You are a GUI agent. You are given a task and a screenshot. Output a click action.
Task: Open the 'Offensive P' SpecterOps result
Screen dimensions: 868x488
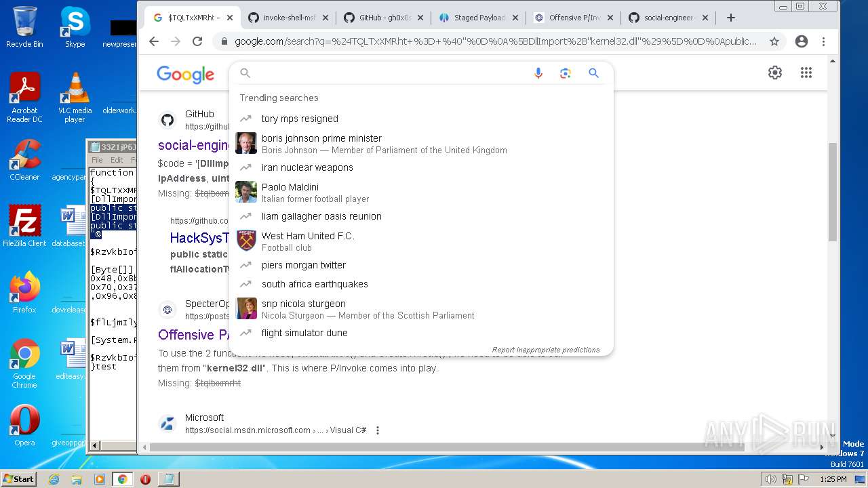point(194,335)
